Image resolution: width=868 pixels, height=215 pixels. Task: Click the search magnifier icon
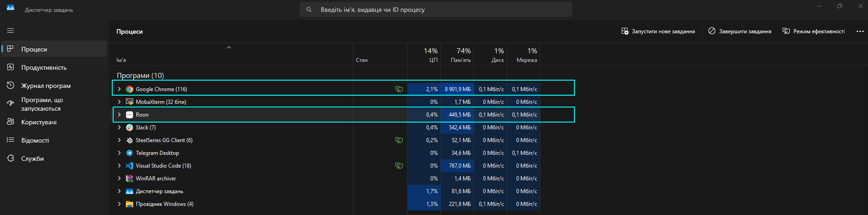tap(309, 10)
